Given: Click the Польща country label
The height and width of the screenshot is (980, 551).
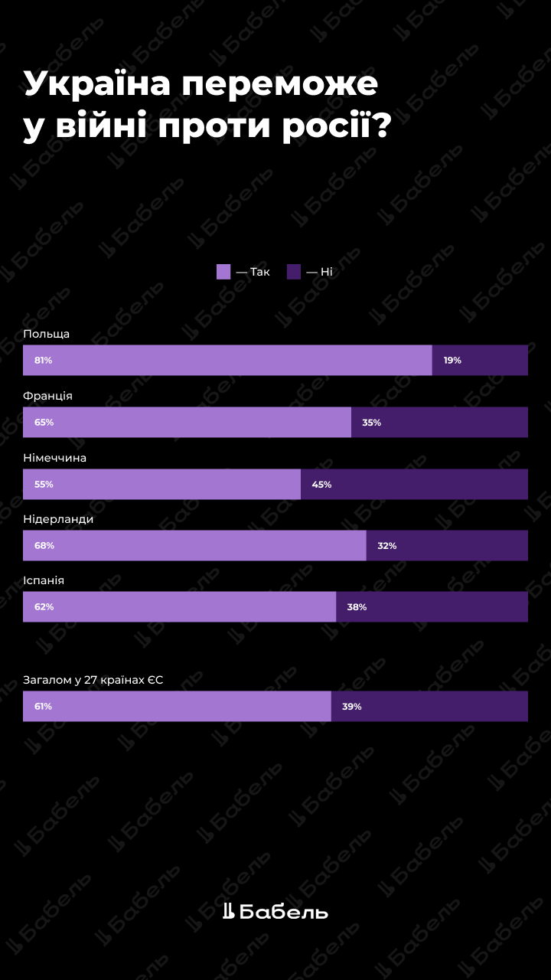Looking at the screenshot, I should (x=47, y=334).
